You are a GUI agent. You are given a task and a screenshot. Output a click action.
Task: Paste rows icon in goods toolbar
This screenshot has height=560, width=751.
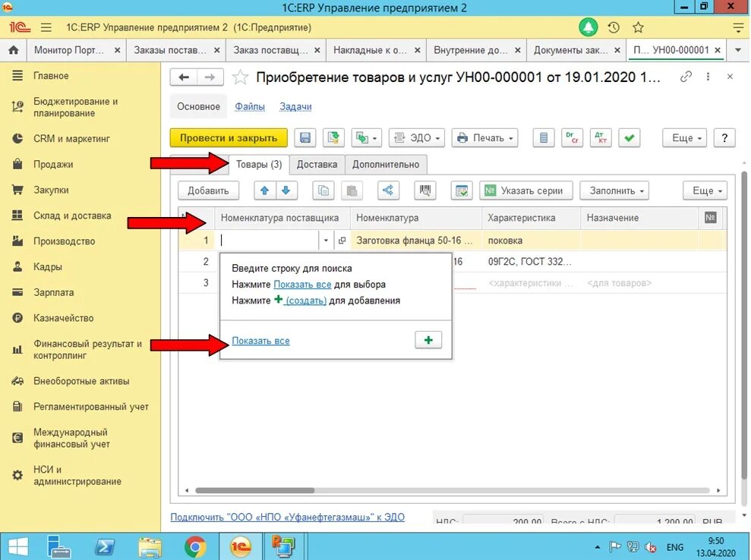pos(352,190)
